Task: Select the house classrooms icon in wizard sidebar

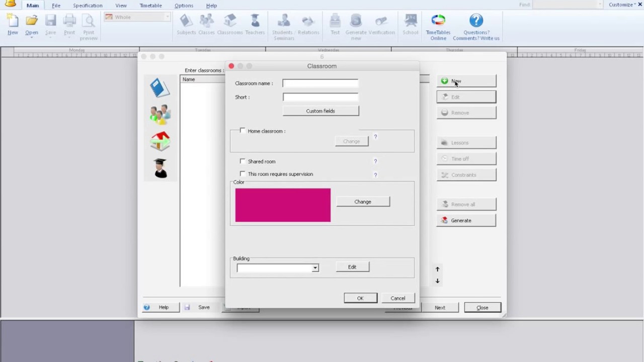Action: tap(160, 141)
